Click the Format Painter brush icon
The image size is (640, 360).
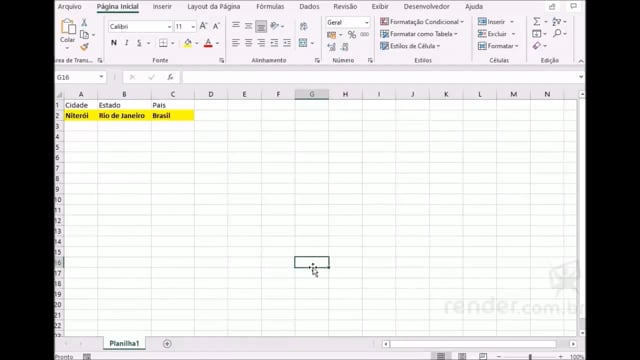pyautogui.click(x=84, y=47)
